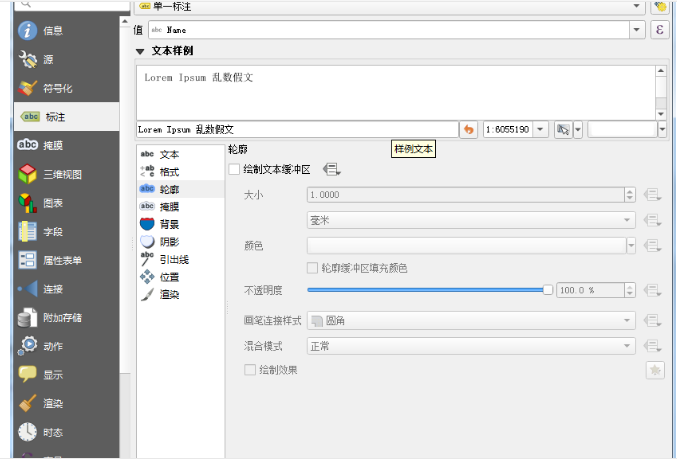Screen dimensions: 677x461
Task: Click the 大小 1.0000 input field
Action: 465,195
